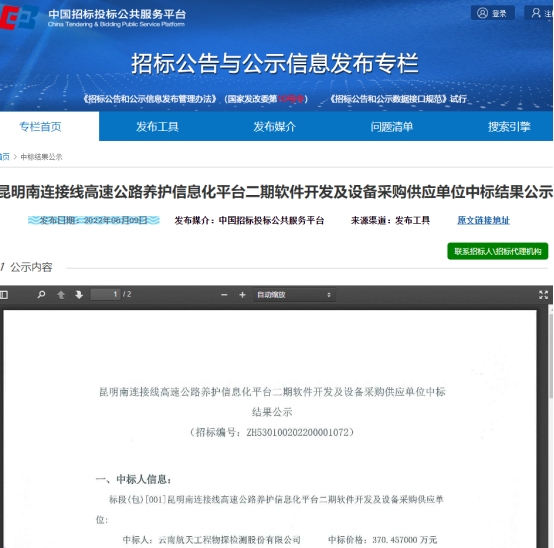This screenshot has height=548, width=554.
Task: Follow the 原文链接地址 link
Action: (483, 220)
